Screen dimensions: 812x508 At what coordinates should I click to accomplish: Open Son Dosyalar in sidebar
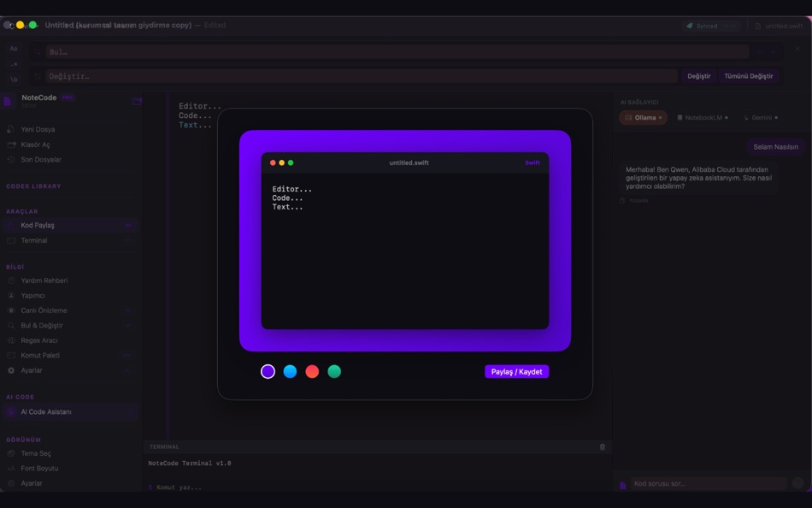pyautogui.click(x=70, y=160)
